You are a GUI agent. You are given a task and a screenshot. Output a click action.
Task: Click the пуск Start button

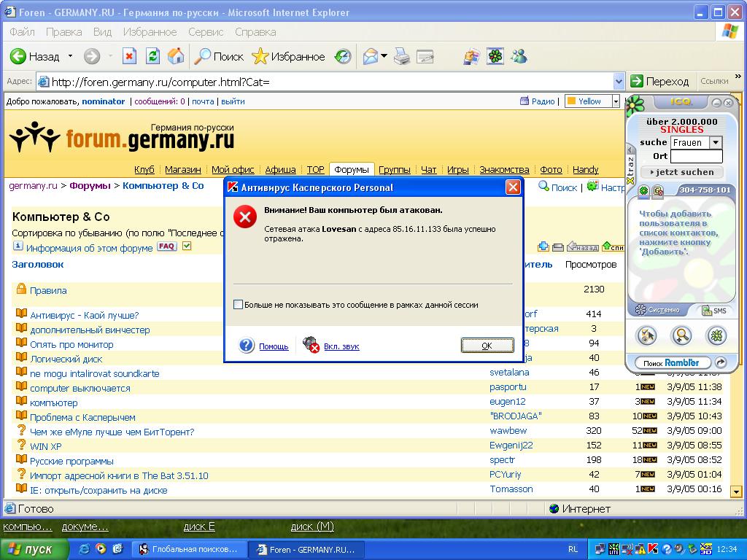(x=34, y=549)
